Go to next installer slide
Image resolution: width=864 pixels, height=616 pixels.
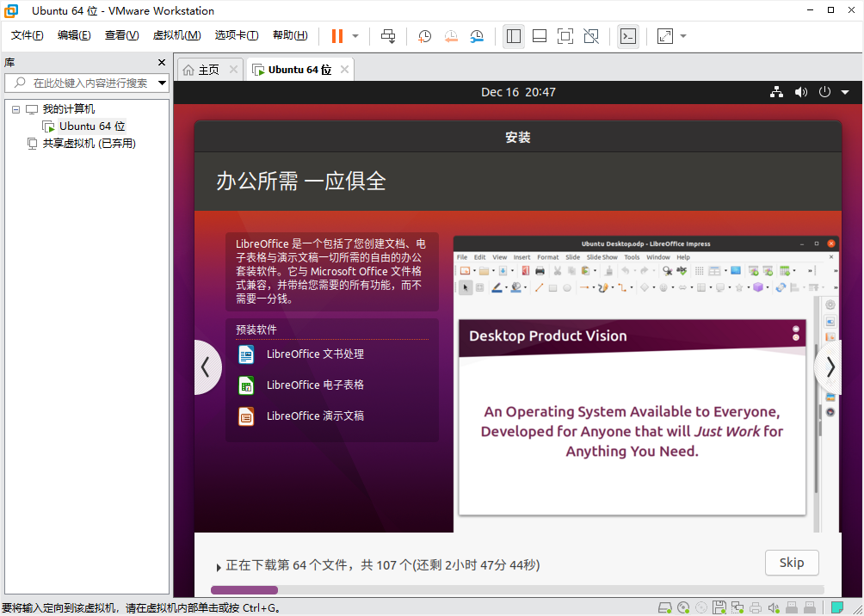click(x=829, y=367)
